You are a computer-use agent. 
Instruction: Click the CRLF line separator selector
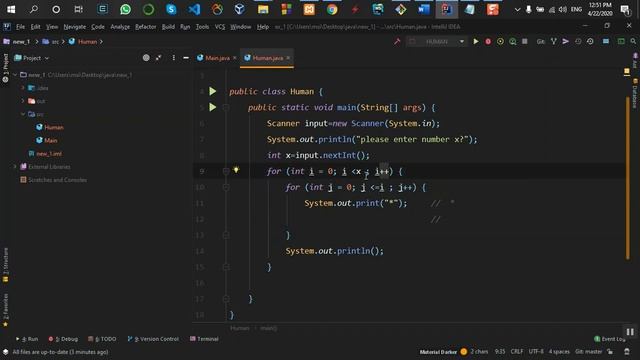click(516, 351)
